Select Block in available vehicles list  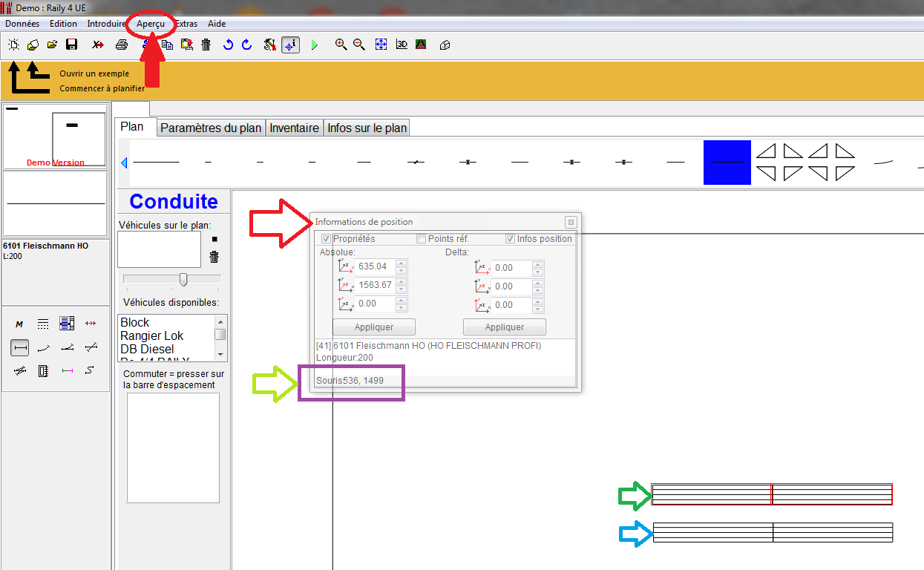[x=135, y=323]
